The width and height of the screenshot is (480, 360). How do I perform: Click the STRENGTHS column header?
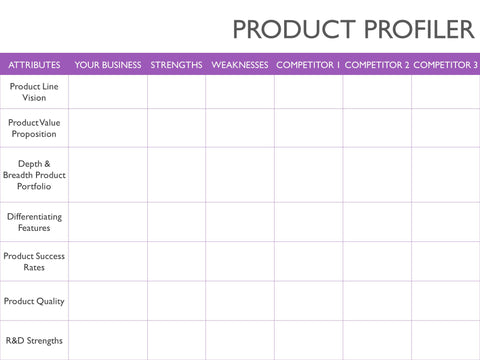[x=176, y=65]
